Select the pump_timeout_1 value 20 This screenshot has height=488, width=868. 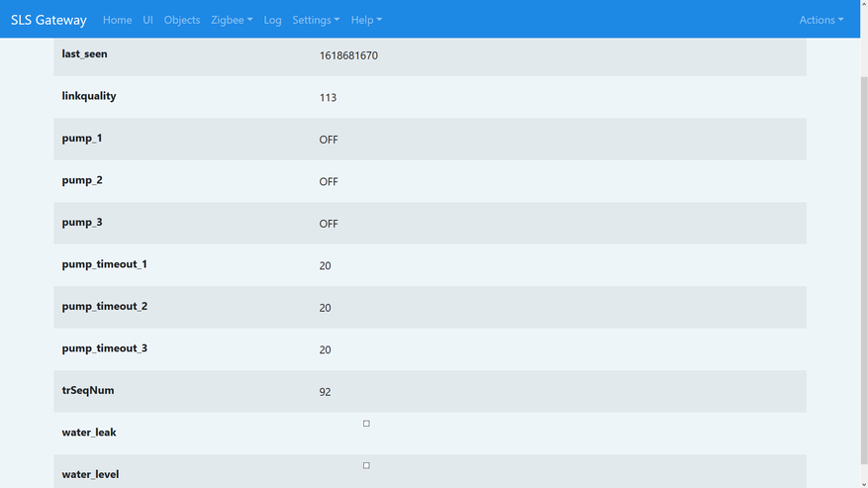[x=325, y=266]
